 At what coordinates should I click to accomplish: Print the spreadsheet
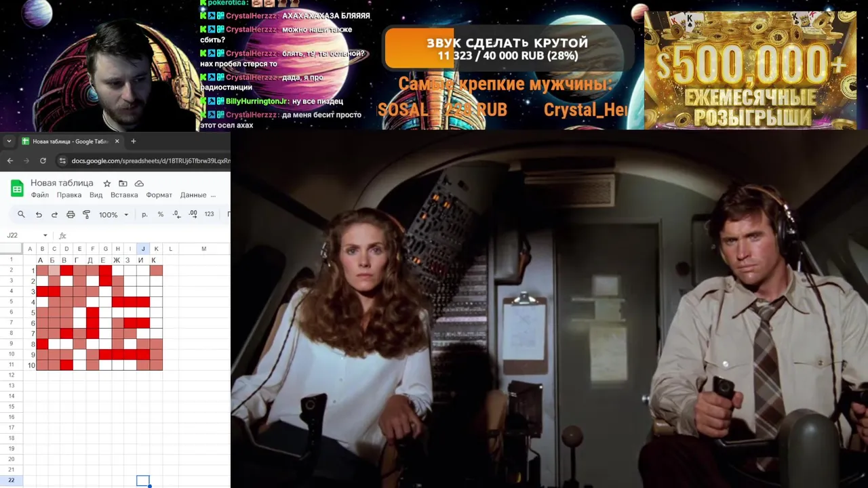71,214
